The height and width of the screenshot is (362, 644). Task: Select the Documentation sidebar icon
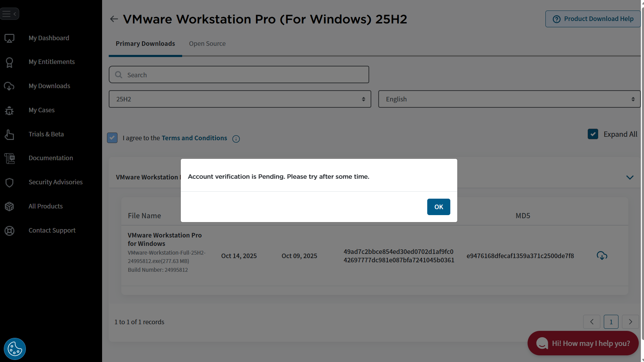point(9,158)
